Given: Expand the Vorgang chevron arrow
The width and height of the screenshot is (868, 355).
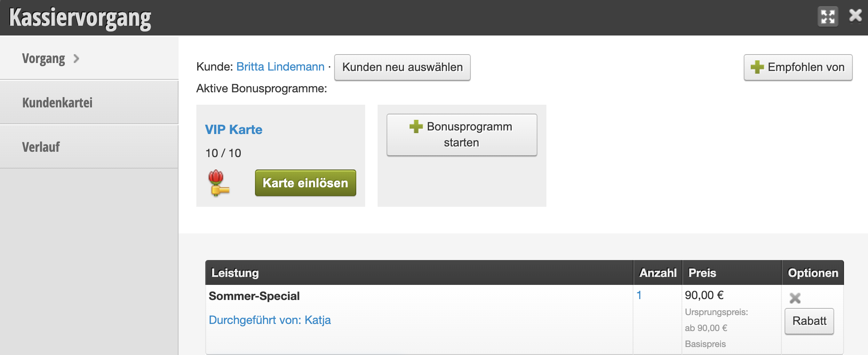Looking at the screenshot, I should (x=76, y=59).
